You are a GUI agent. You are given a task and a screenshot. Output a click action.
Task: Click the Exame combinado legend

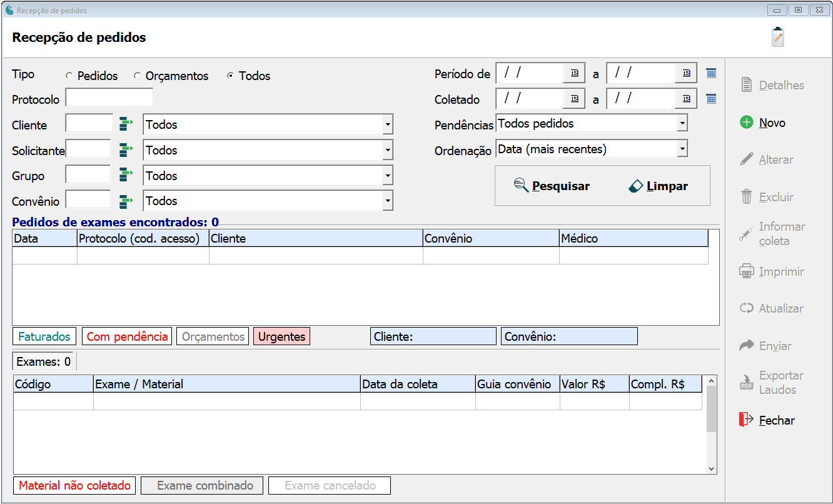pos(202,485)
